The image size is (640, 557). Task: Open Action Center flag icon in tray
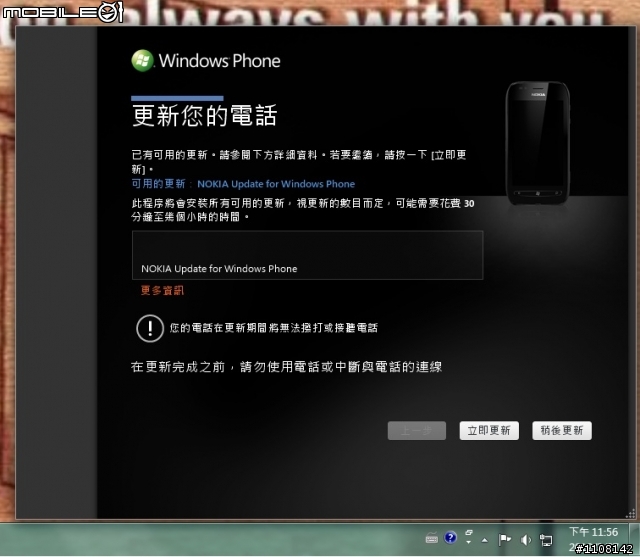[x=504, y=540]
